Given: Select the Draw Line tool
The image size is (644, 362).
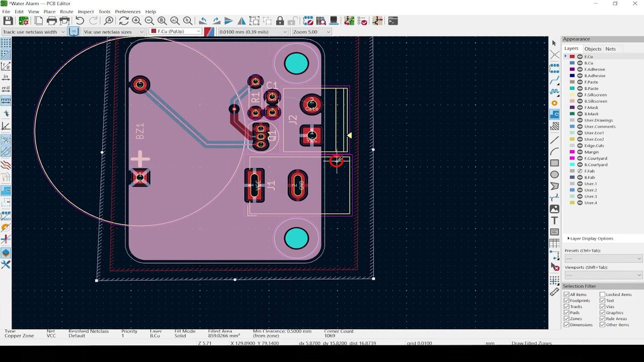Looking at the screenshot, I should (554, 140).
